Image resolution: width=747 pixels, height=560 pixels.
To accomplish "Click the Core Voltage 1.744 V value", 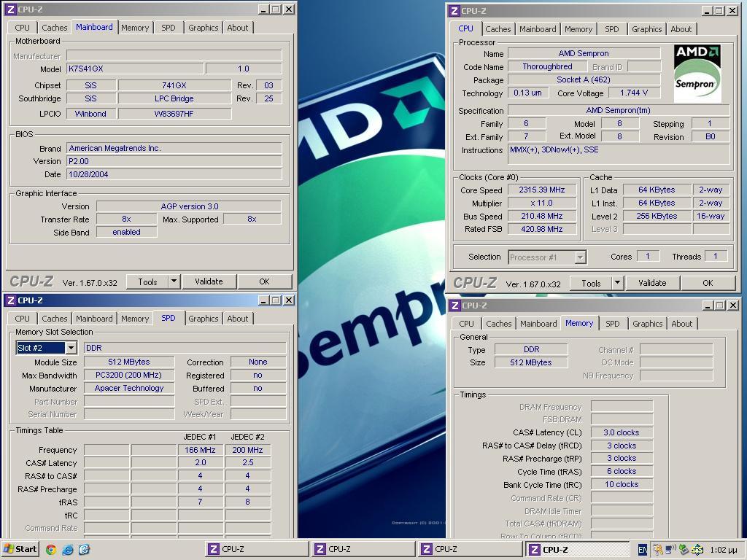I will click(x=634, y=93).
